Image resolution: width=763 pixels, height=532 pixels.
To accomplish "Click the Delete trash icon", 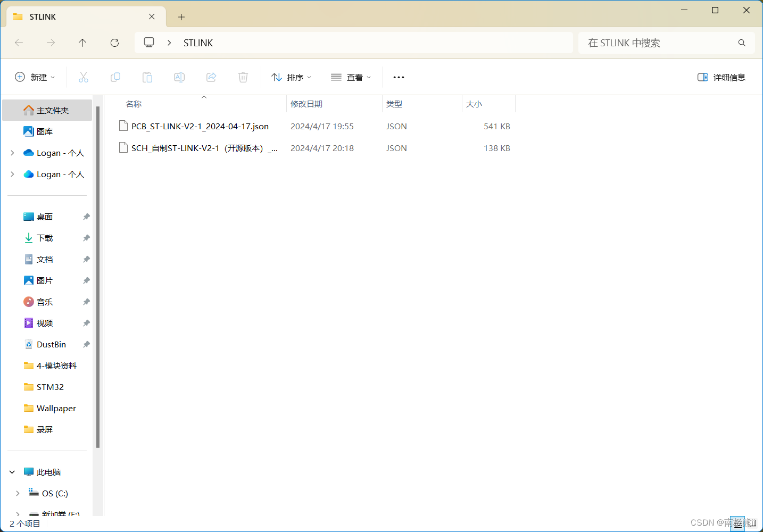I will [243, 77].
